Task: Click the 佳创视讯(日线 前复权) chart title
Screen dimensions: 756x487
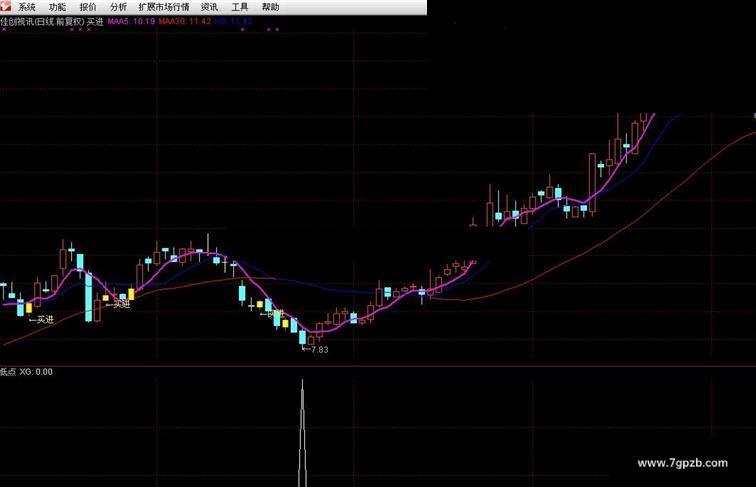Action: 42,21
